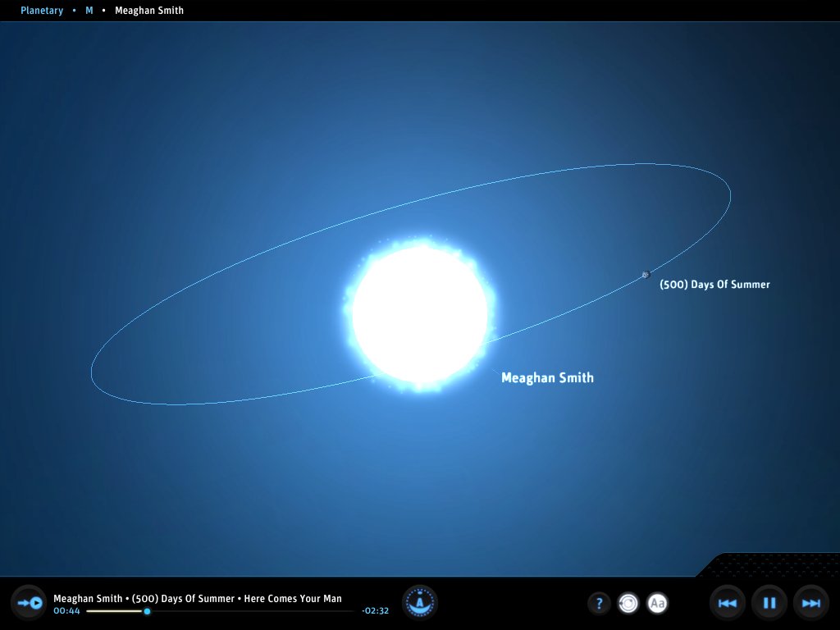Pause the currently playing song
This screenshot has width=840, height=630.
(x=769, y=602)
